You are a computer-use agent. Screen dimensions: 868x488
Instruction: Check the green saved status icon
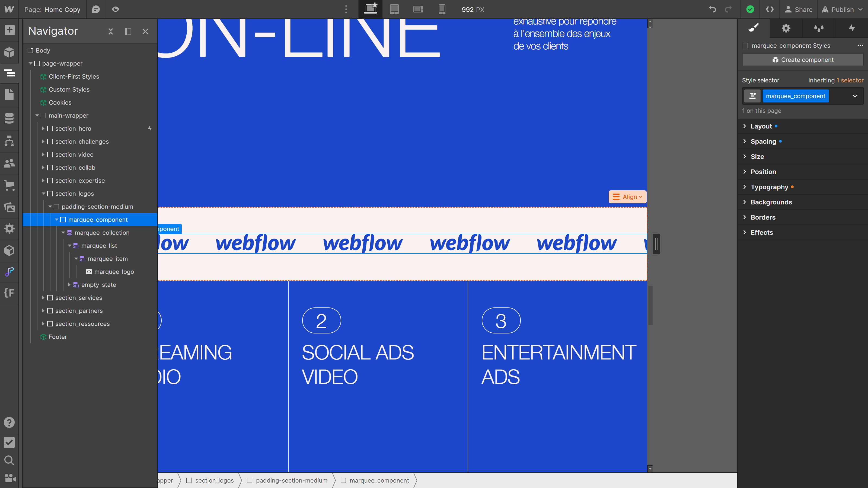(750, 9)
